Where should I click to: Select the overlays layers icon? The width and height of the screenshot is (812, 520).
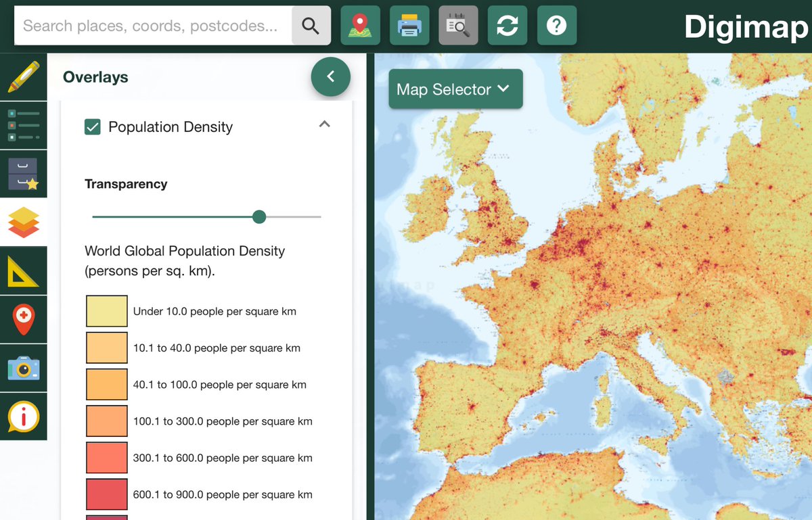click(x=24, y=222)
